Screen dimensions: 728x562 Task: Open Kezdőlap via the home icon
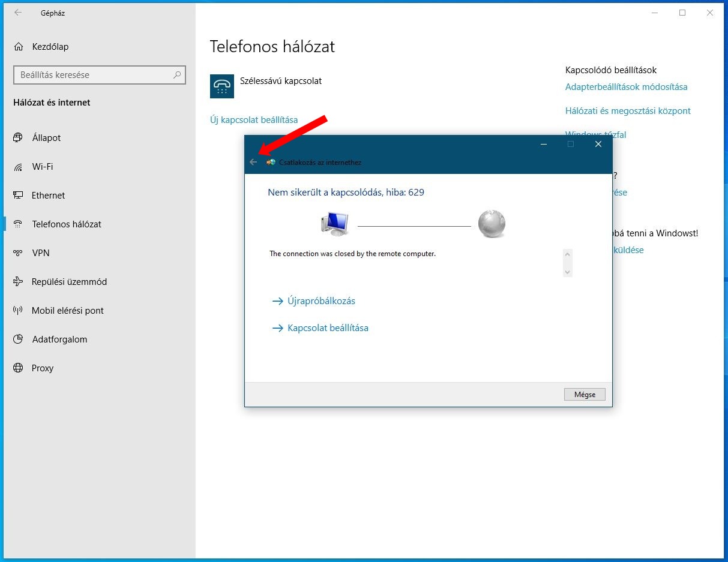click(x=19, y=47)
